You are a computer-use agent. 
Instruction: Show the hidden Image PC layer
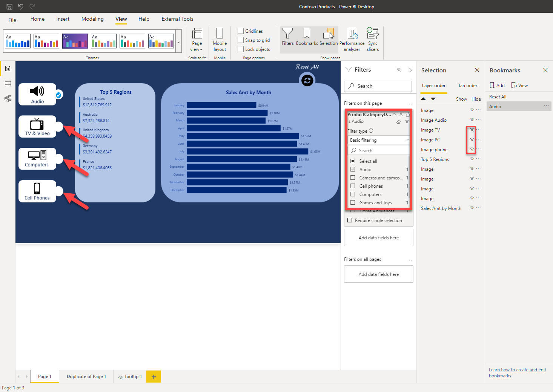click(x=472, y=139)
